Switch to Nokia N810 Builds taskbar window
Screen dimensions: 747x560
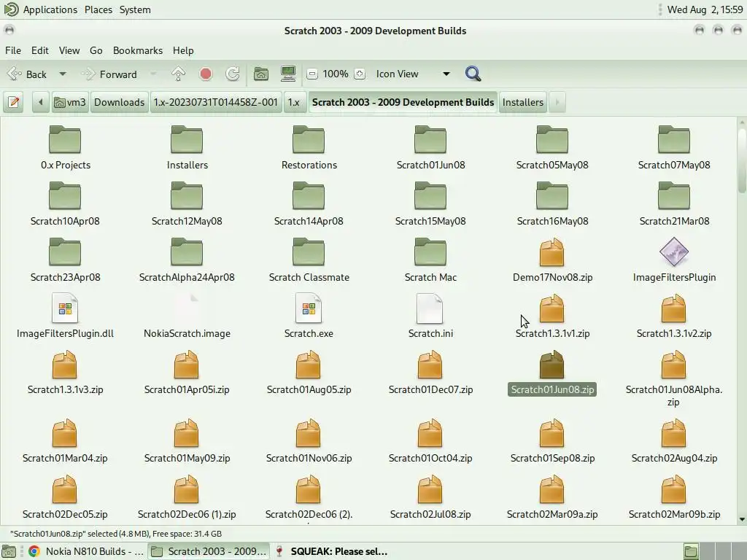(86, 551)
